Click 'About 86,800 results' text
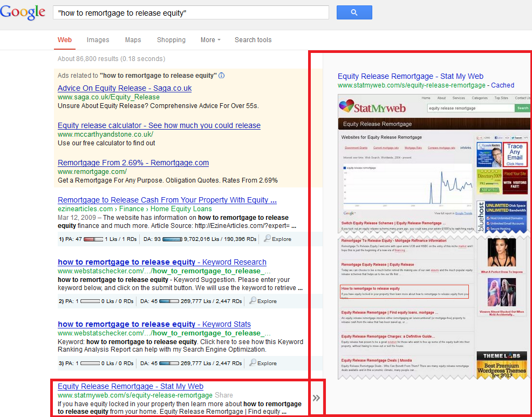This screenshot has width=532, height=417. (111, 59)
